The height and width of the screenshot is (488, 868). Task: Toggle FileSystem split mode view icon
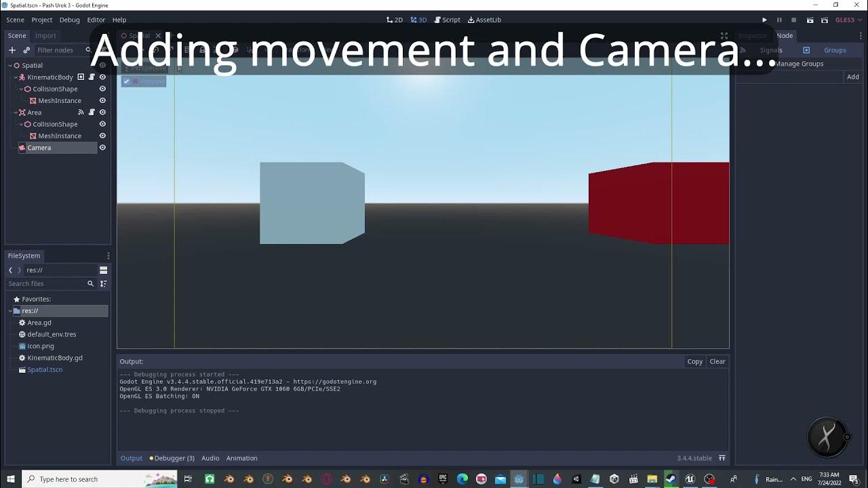(x=103, y=270)
